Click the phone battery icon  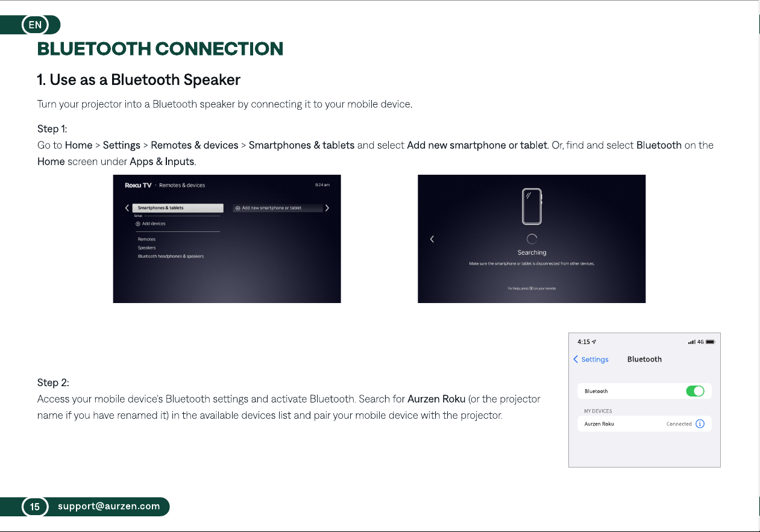(710, 342)
